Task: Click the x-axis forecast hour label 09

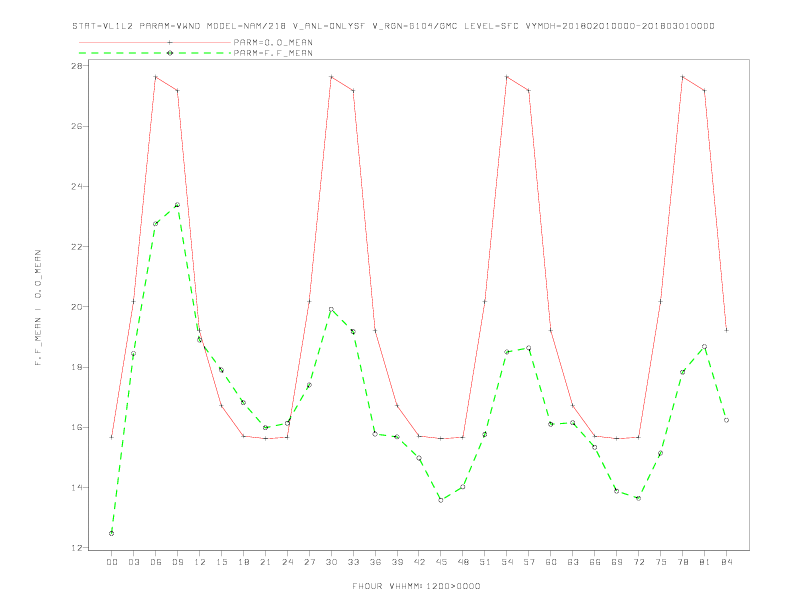Action: point(177,562)
